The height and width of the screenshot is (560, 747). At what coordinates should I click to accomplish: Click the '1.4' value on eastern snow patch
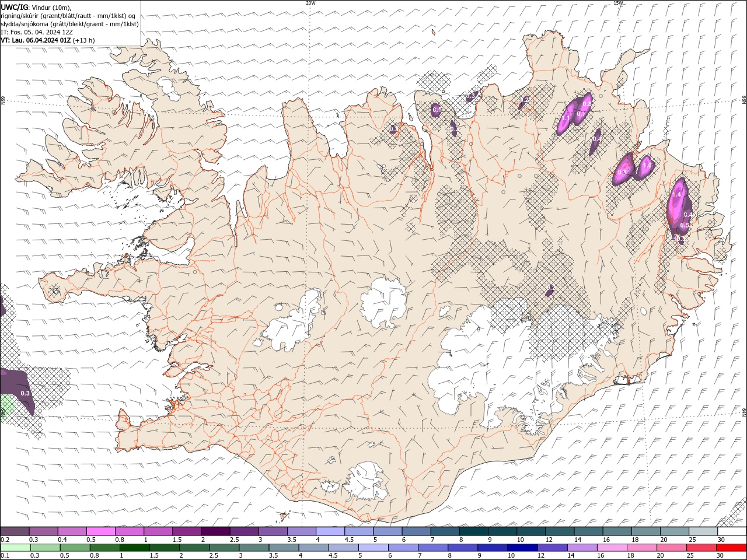tap(677, 195)
